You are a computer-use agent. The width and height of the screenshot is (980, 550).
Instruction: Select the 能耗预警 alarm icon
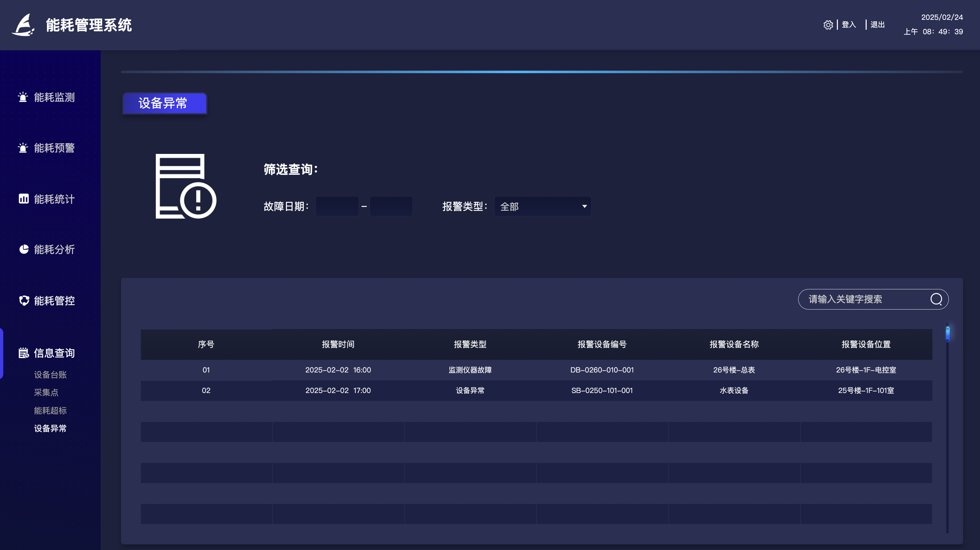click(23, 147)
